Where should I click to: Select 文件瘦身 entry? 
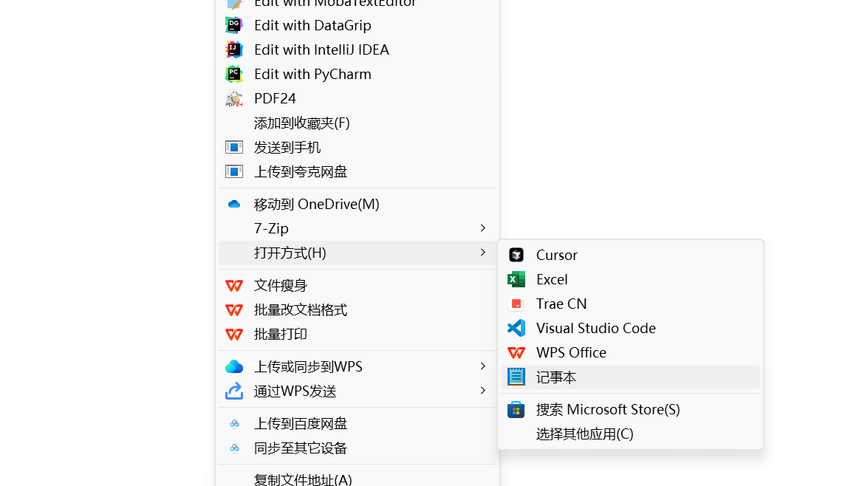pyautogui.click(x=357, y=286)
